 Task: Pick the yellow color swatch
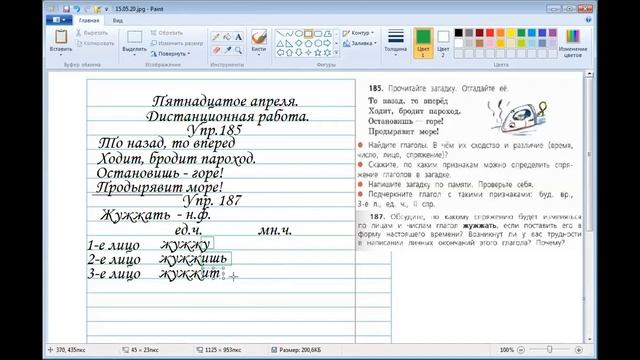[x=511, y=33]
